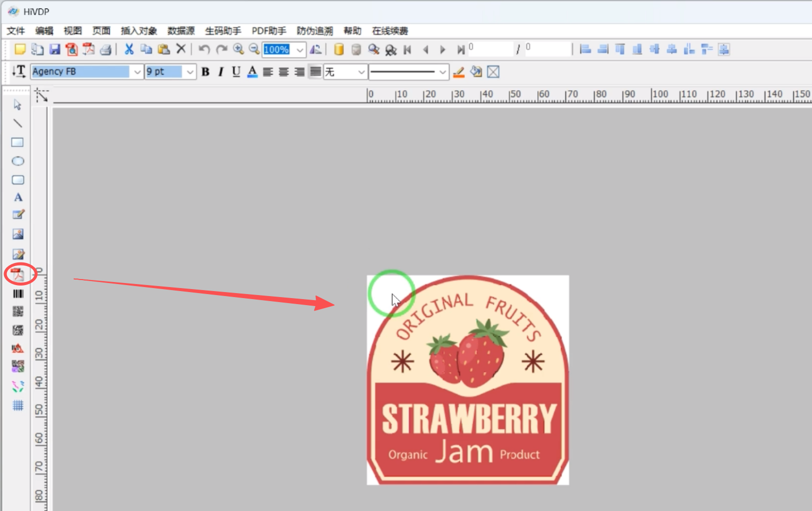Go to last record button

coord(461,50)
